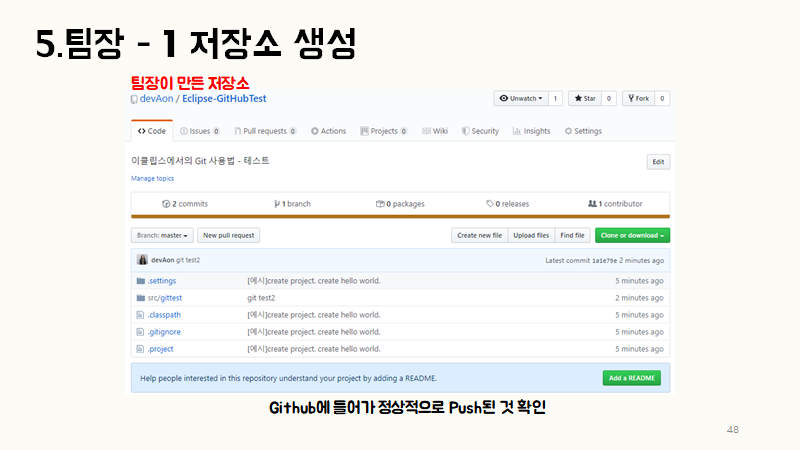Star the repository
Image resolution: width=800 pixels, height=450 pixels.
[x=585, y=98]
